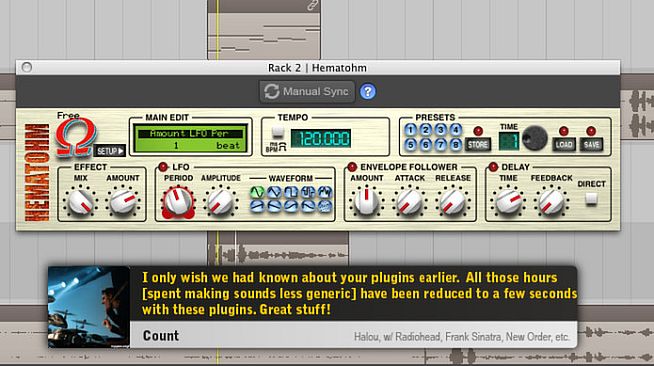Store the current preset with STORE
The height and width of the screenshot is (366, 654).
coord(478,145)
